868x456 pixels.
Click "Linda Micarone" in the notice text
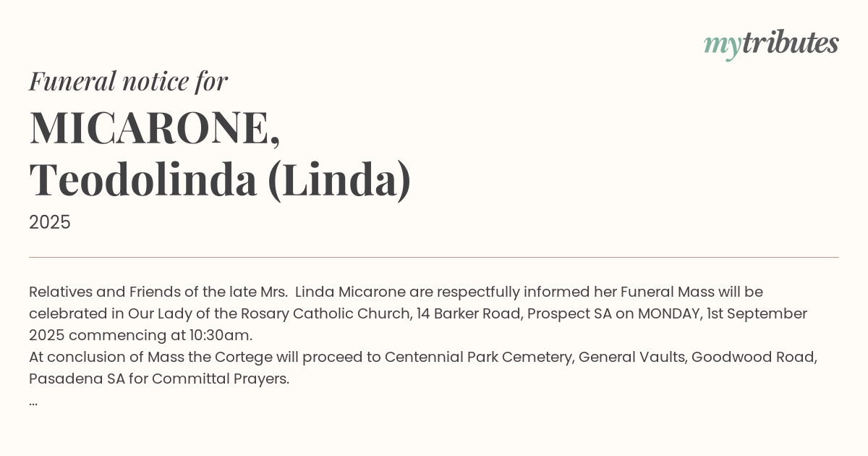pyautogui.click(x=350, y=292)
